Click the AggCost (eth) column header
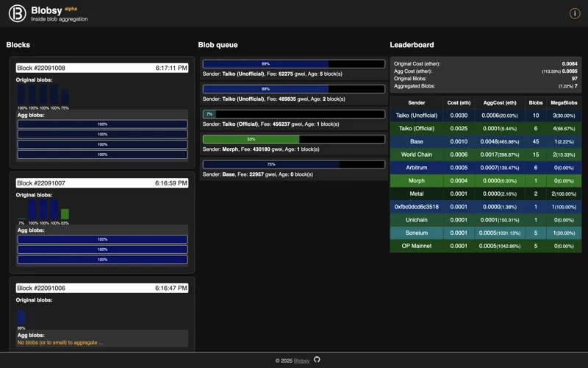This screenshot has width=588, height=368. coord(500,102)
